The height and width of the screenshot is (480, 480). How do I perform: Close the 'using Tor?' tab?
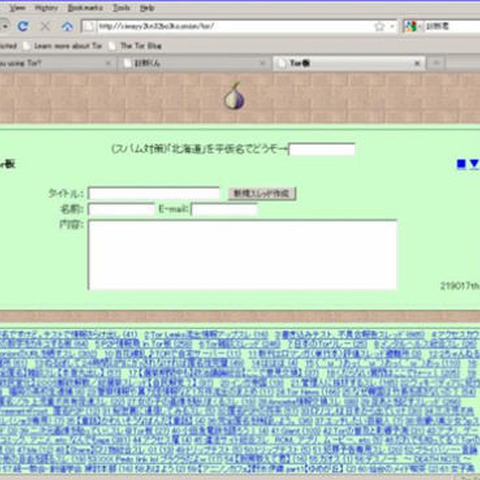click(108, 63)
